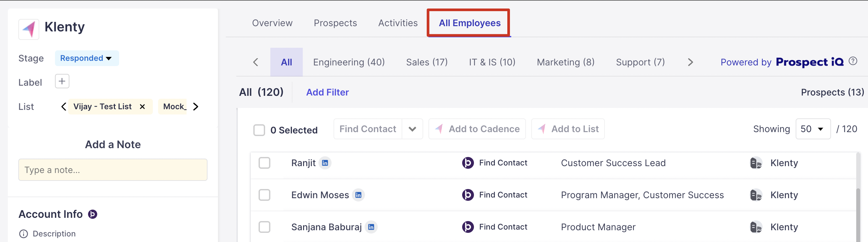Click the plus icon to add a label
The width and height of the screenshot is (868, 242).
pos(62,81)
